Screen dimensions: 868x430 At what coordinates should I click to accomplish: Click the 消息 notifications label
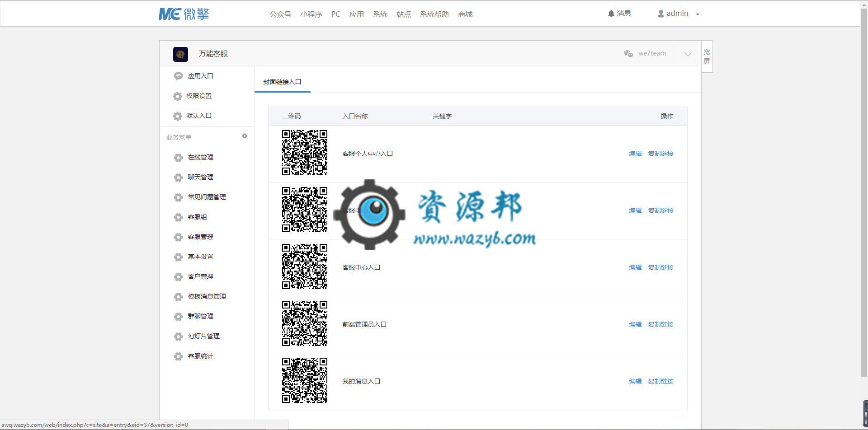(x=624, y=14)
